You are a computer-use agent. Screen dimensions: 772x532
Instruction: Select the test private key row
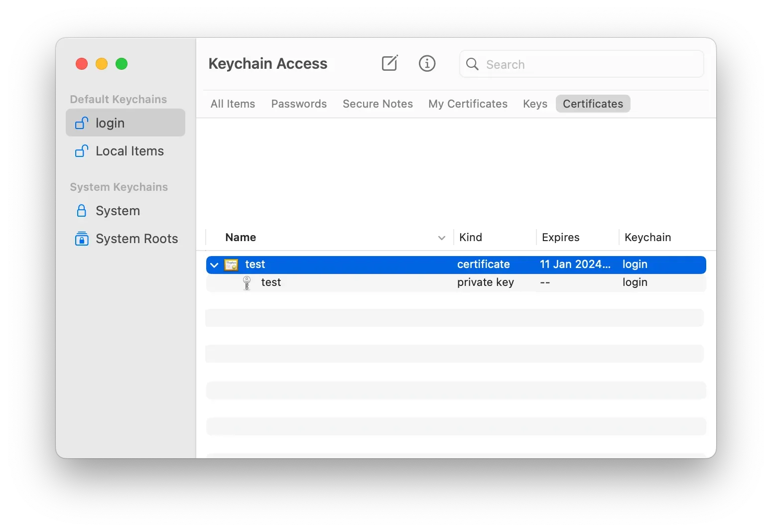click(349, 282)
